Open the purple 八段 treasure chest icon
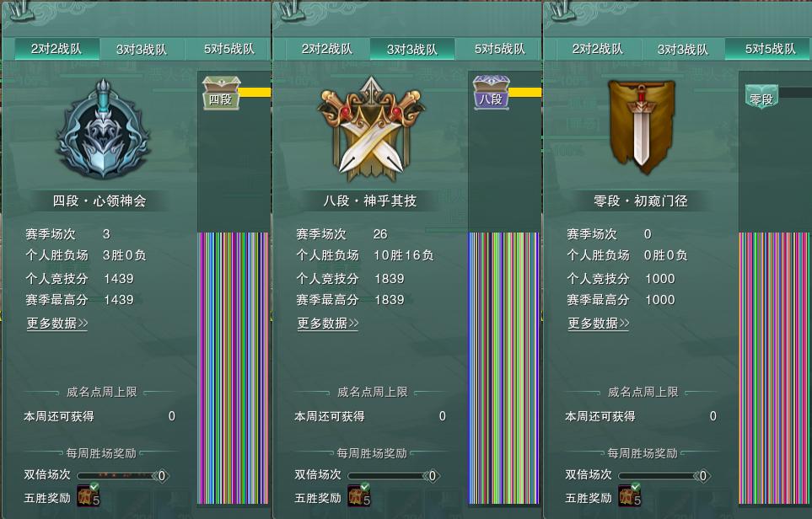The width and height of the screenshot is (812, 519). [492, 93]
